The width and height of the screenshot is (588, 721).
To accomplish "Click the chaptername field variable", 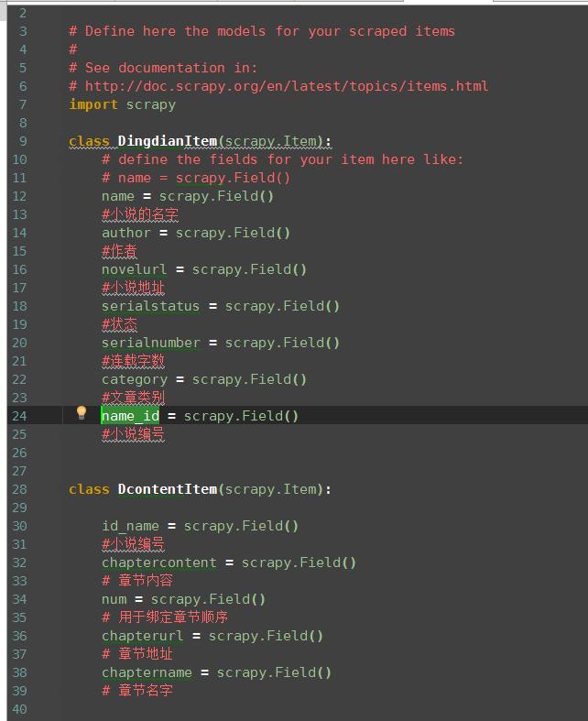I will [147, 672].
